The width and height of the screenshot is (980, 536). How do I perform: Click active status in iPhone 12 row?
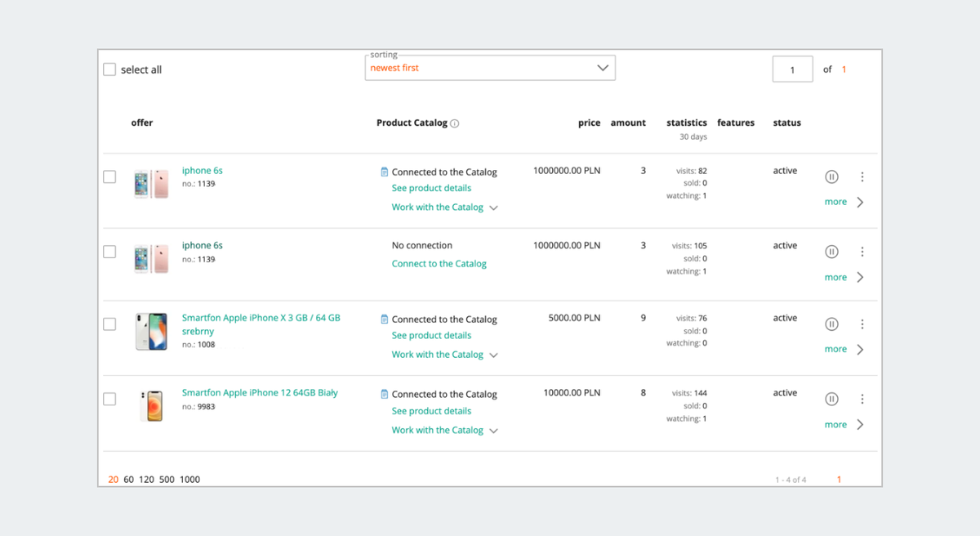[785, 393]
